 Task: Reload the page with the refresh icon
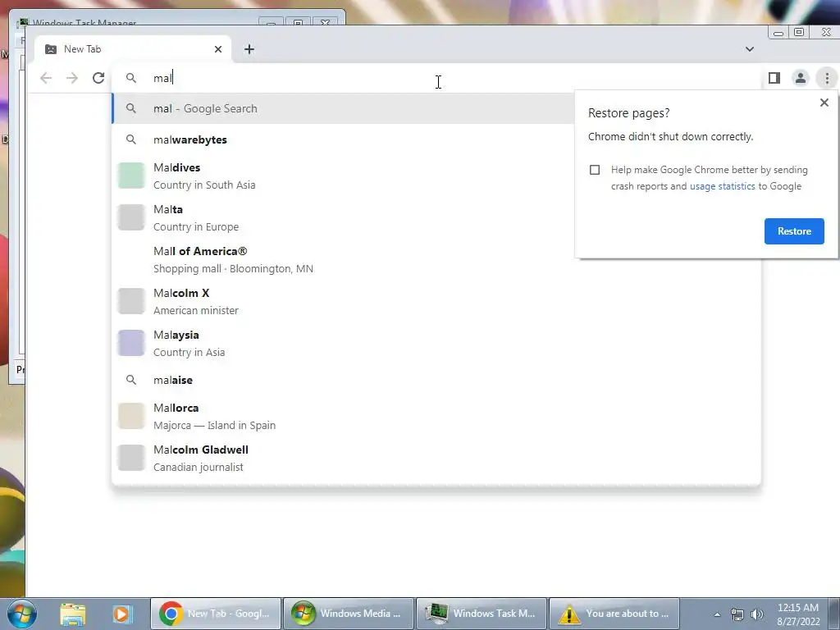(x=98, y=78)
